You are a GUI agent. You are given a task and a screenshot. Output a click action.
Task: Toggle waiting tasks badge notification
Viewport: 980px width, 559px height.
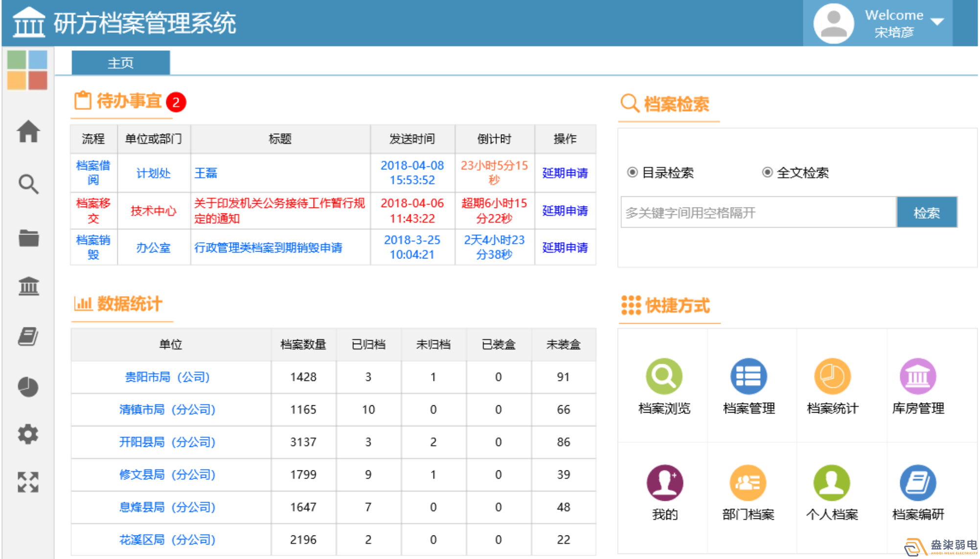pyautogui.click(x=178, y=102)
